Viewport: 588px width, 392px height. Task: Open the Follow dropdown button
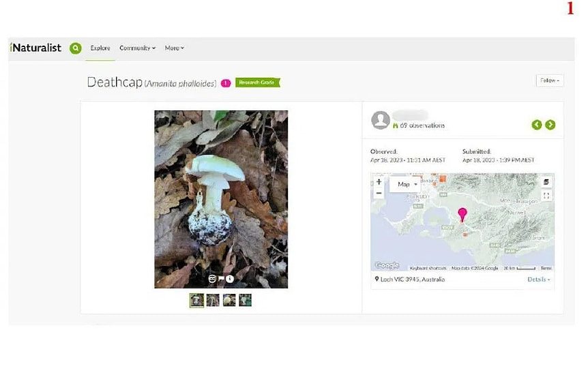tap(550, 80)
